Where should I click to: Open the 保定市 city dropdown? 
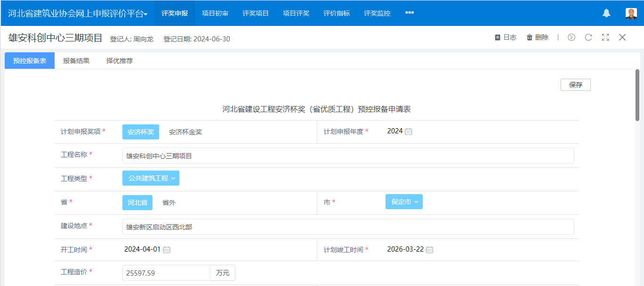[x=404, y=202]
